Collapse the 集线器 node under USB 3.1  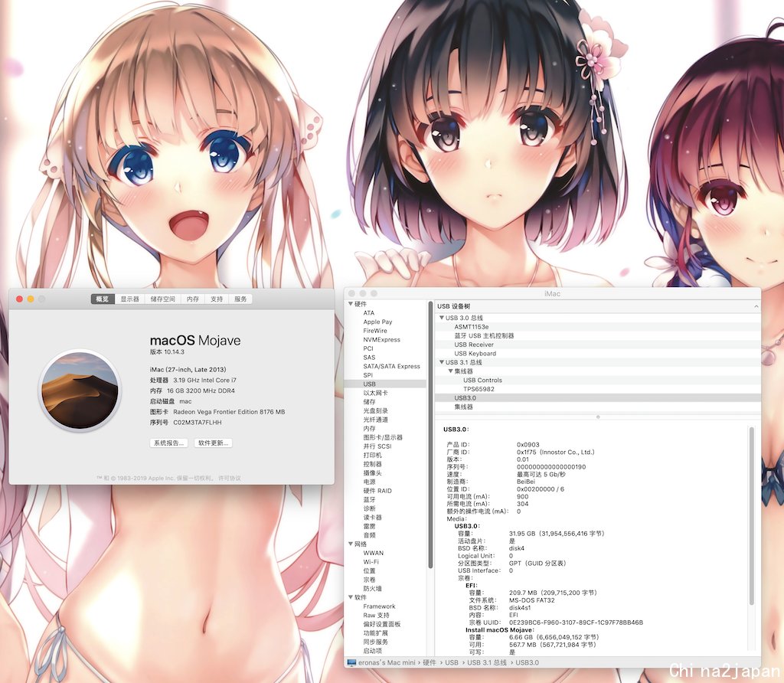point(450,371)
